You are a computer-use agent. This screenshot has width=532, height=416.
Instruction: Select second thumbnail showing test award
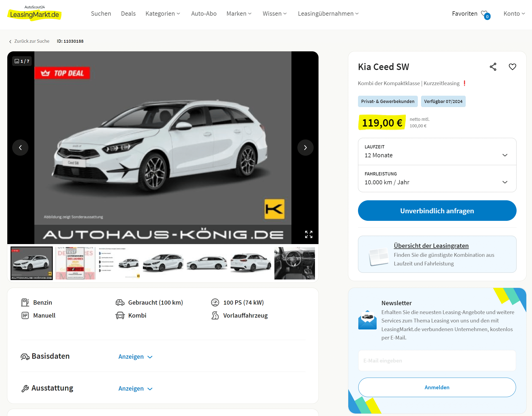tap(75, 263)
